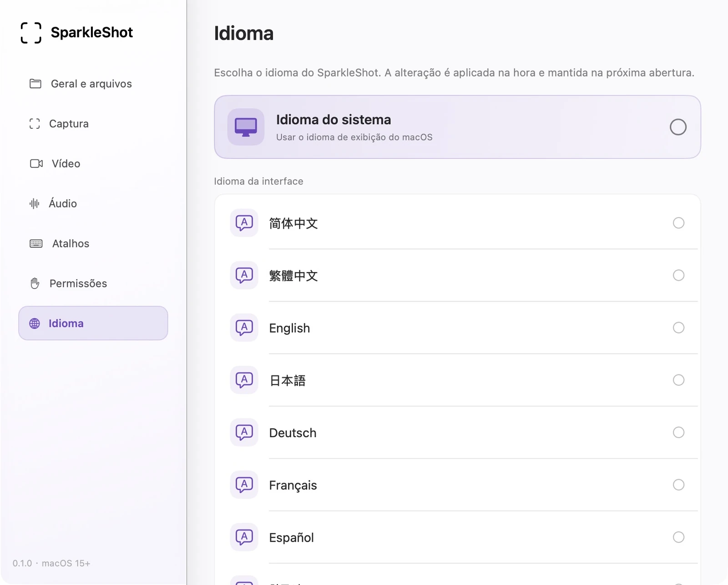Click the 'English' language name
The height and width of the screenshot is (585, 728).
pyautogui.click(x=289, y=328)
